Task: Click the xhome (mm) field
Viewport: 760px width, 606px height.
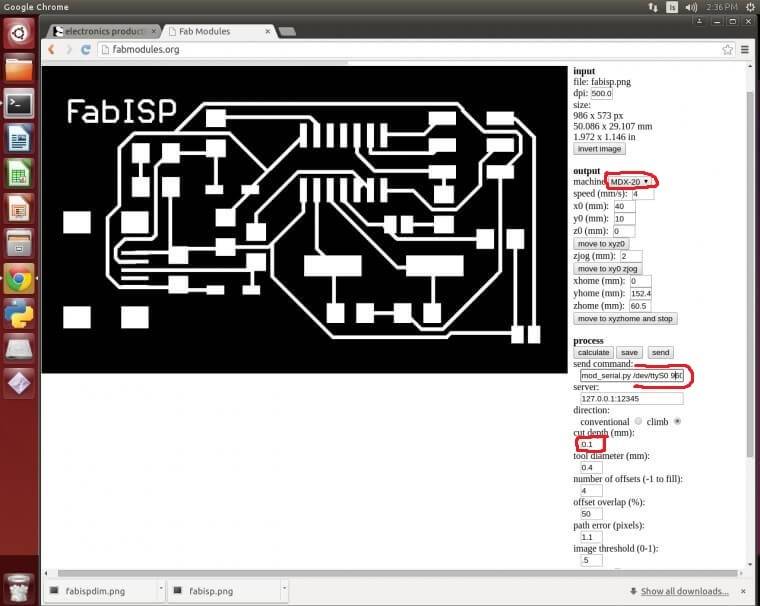Action: coord(640,281)
